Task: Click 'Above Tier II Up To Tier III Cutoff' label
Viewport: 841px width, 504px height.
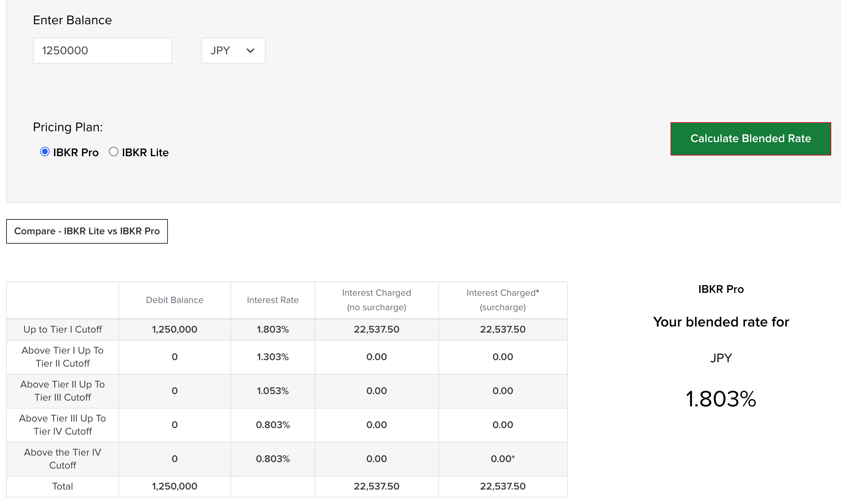Action: 63,391
